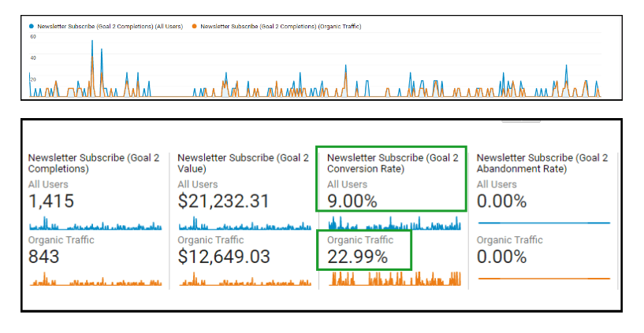Open the Goal 2 Completions metric title
The height and width of the screenshot is (333, 644).
coord(93,163)
